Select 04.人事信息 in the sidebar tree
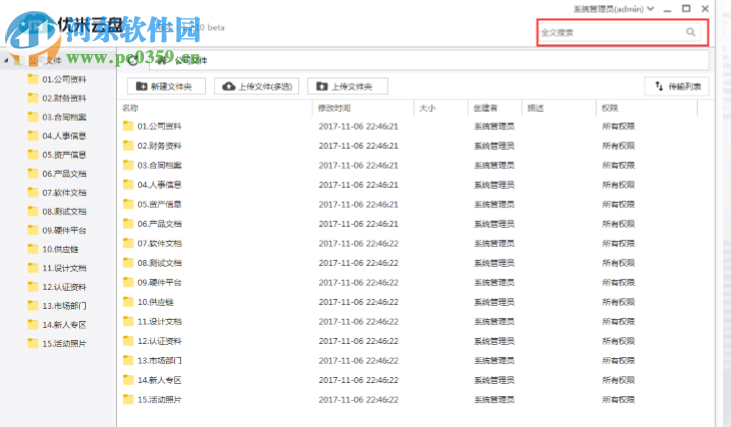 (x=64, y=136)
